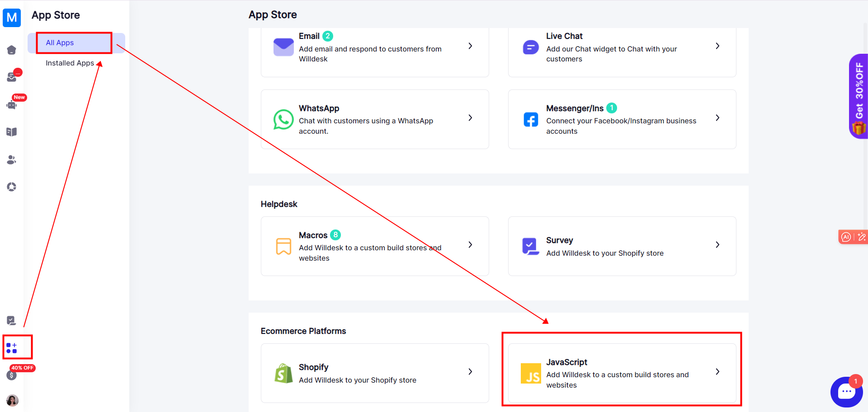Open the chatbot icon marked New
Viewport: 868px width, 412px height.
[x=12, y=105]
